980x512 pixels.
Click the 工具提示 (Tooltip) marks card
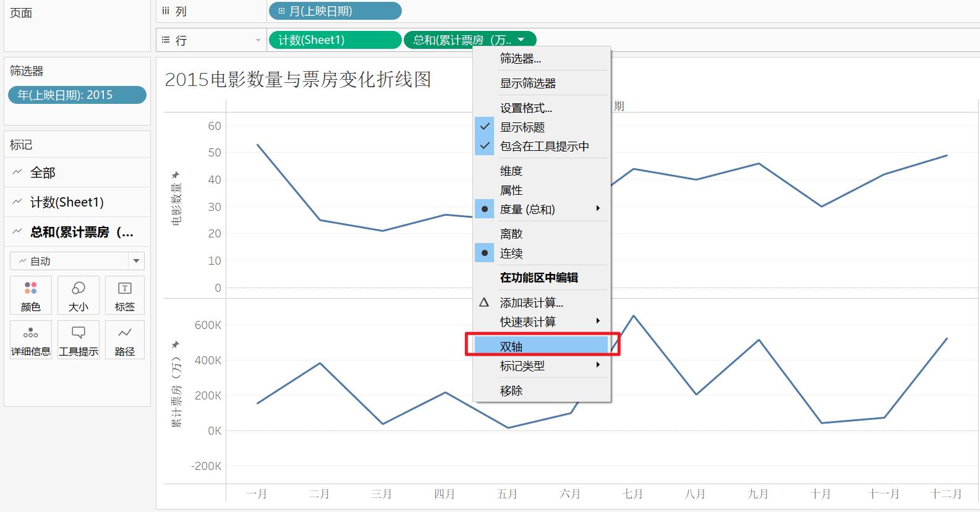[x=78, y=340]
